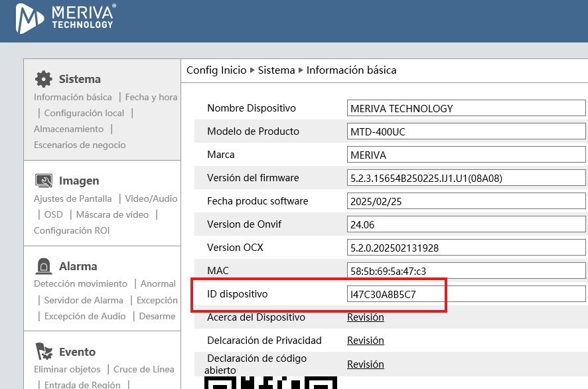The image size is (588, 389).
Task: Open Detección movimiento settings
Action: click(x=80, y=283)
